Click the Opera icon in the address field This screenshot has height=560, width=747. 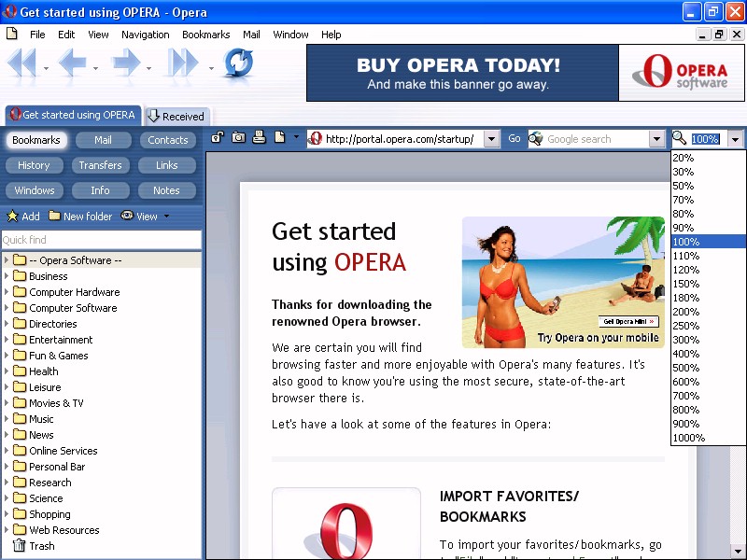click(x=315, y=138)
